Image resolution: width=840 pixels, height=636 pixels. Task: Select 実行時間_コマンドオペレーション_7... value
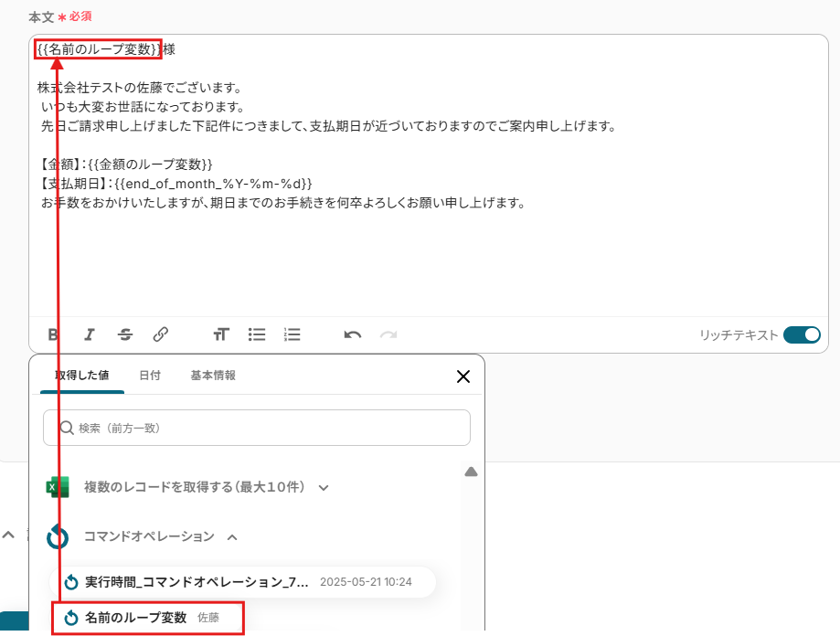click(243, 582)
